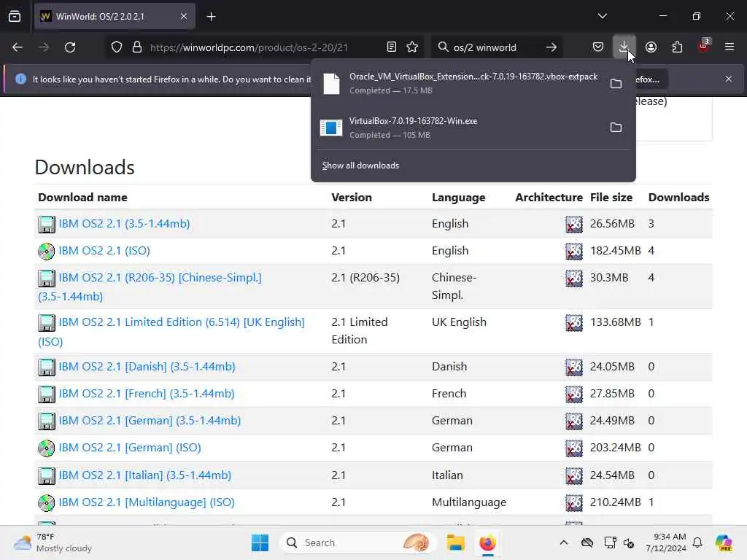Download IBM OS2 2.1 (ISO) English
The height and width of the screenshot is (560, 747).
coord(104,251)
